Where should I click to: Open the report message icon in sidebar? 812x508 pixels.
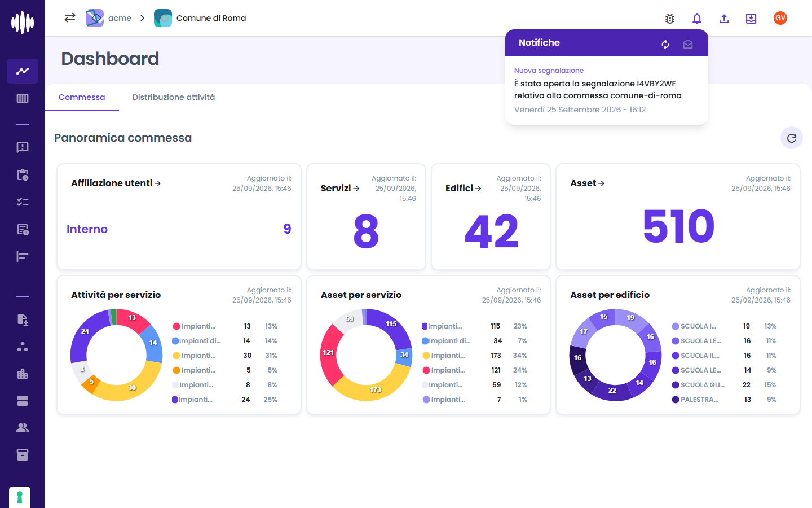(x=23, y=147)
